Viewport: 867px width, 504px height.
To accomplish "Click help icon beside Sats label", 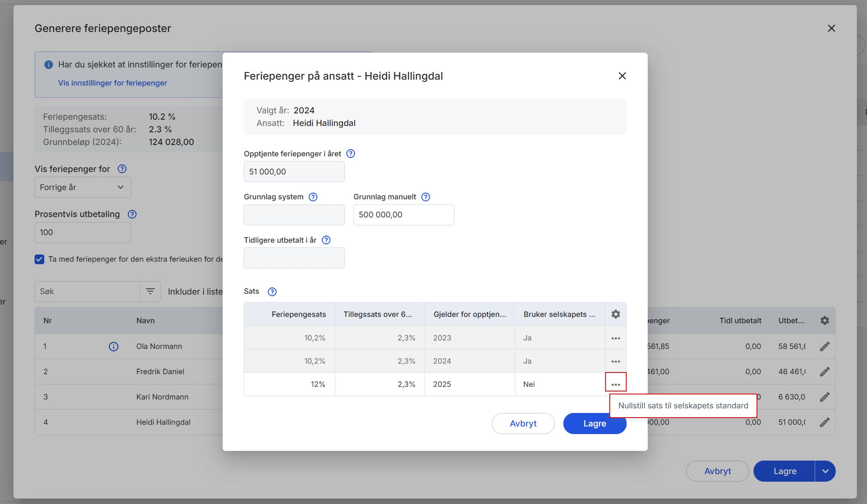I will click(x=272, y=292).
